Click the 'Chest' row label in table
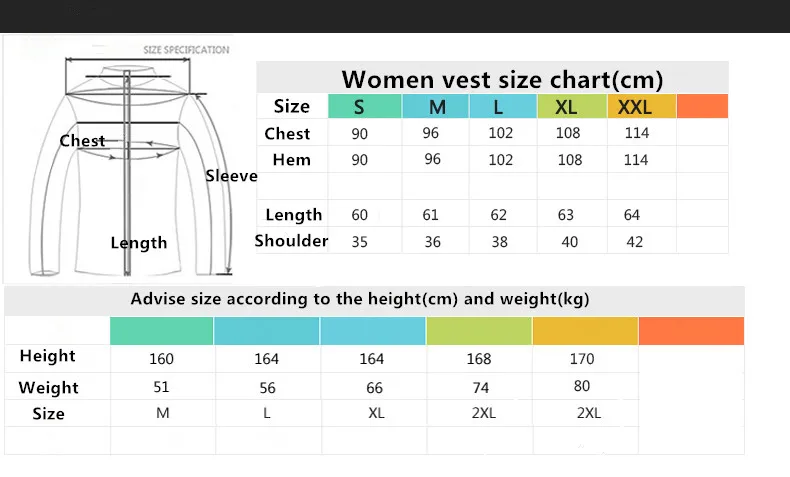This screenshot has height=477, width=790. [287, 133]
